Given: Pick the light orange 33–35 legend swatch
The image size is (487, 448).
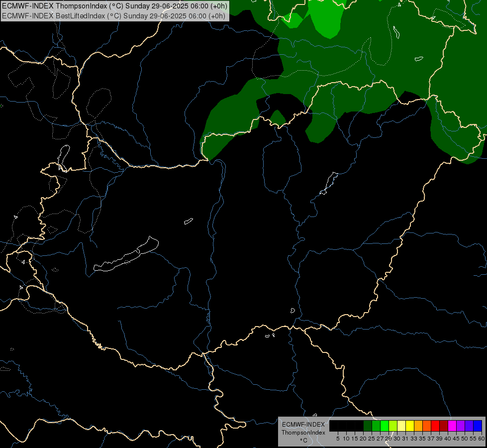Looking at the screenshot, I should tap(418, 426).
